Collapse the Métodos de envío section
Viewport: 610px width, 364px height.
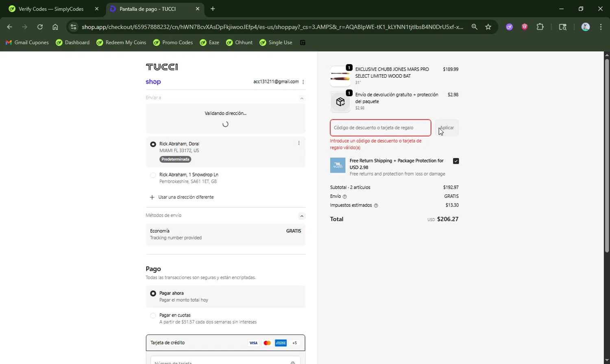coord(301,216)
